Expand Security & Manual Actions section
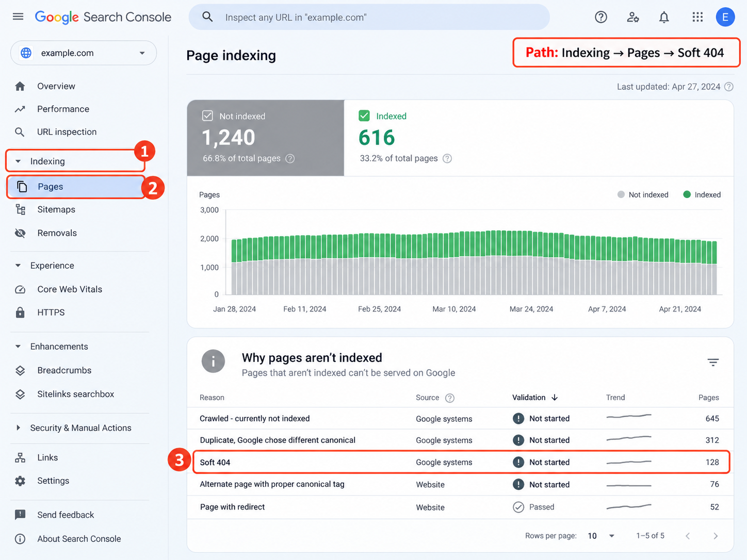Viewport: 747px width, 560px height. 18,427
